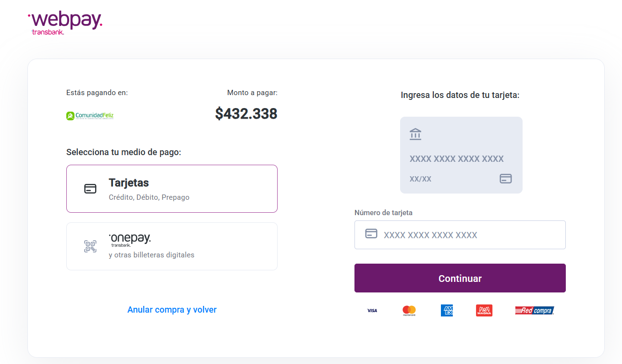Screen dimensions: 622x364
Task: Click the card preview graphic
Action: 461,155
